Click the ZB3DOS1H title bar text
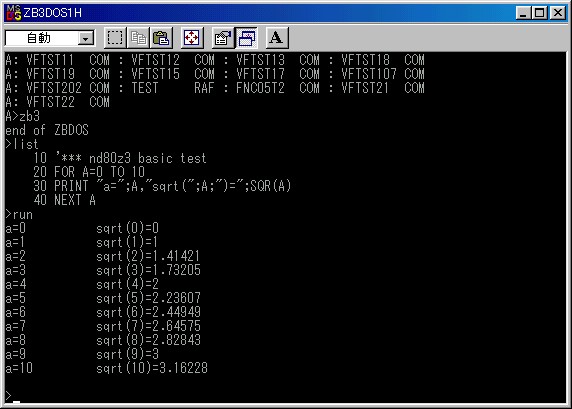 point(53,13)
